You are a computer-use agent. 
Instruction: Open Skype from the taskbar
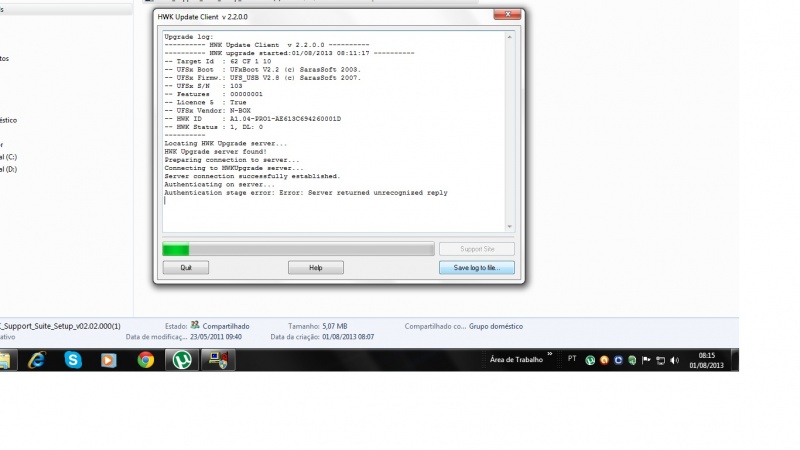(73, 360)
